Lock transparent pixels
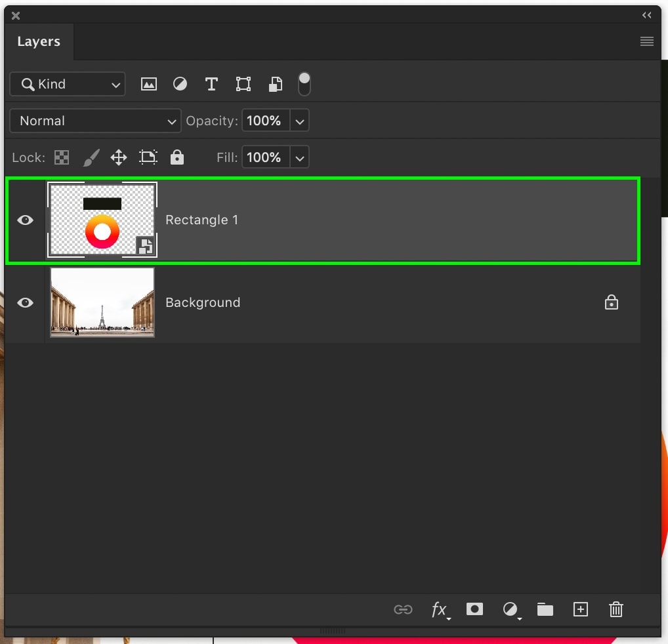Image resolution: width=668 pixels, height=644 pixels. (62, 157)
